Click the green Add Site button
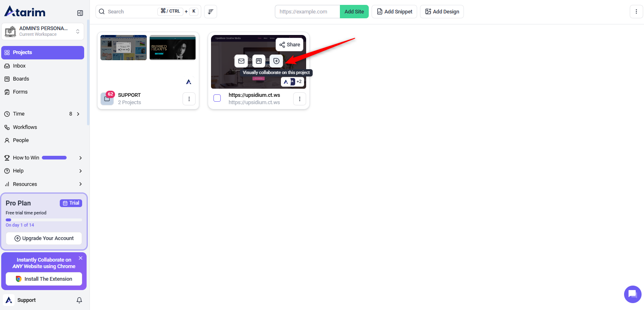Screen dimensions: 644x310 coord(354,12)
